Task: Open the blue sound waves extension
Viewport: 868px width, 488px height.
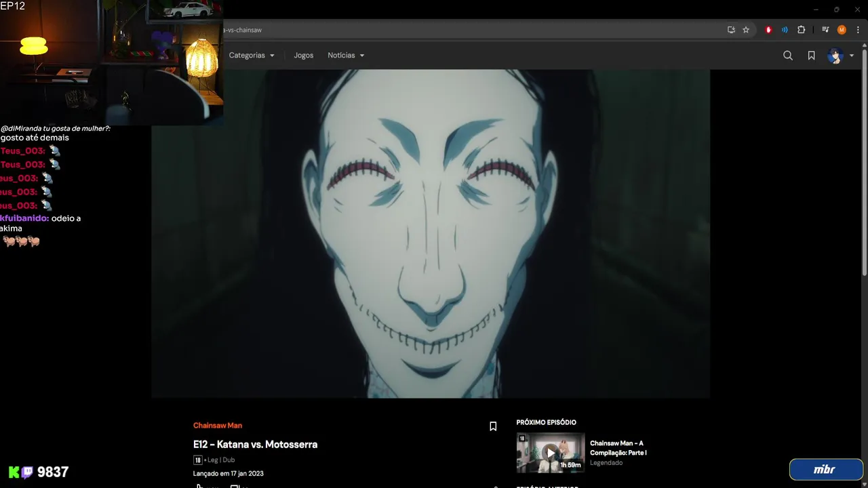Action: tap(785, 30)
